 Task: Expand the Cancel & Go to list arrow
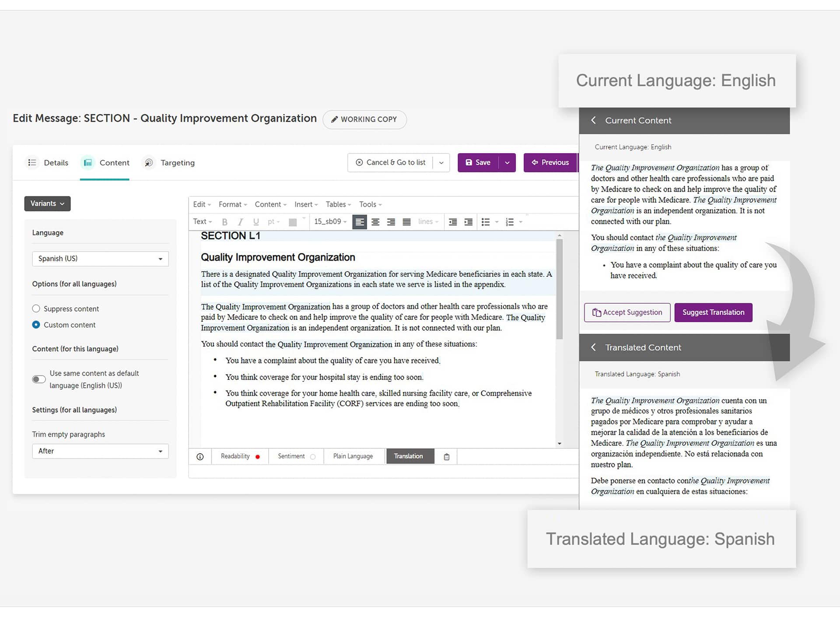[x=441, y=162]
